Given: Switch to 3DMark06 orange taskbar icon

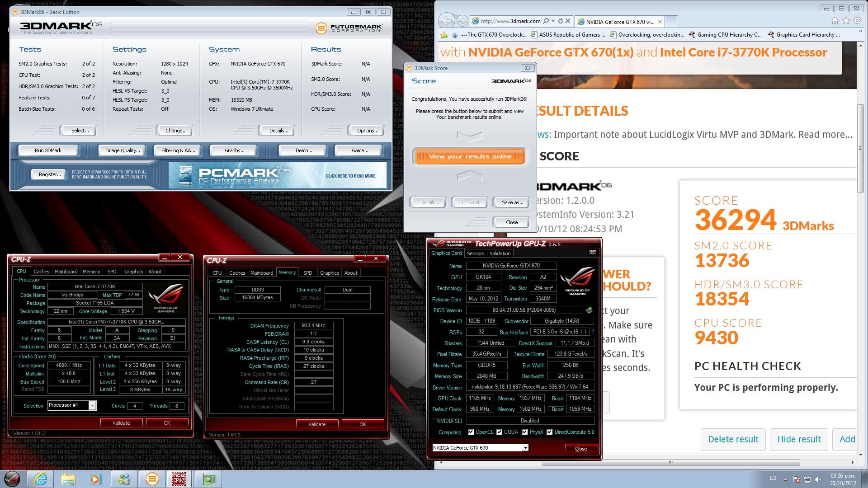Looking at the screenshot, I should pyautogui.click(x=152, y=479).
